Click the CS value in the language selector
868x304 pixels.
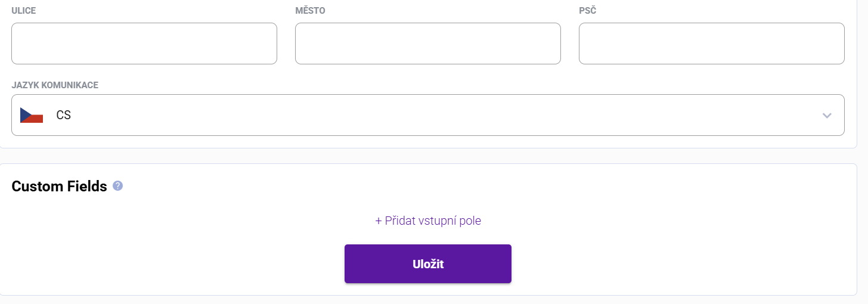click(64, 115)
